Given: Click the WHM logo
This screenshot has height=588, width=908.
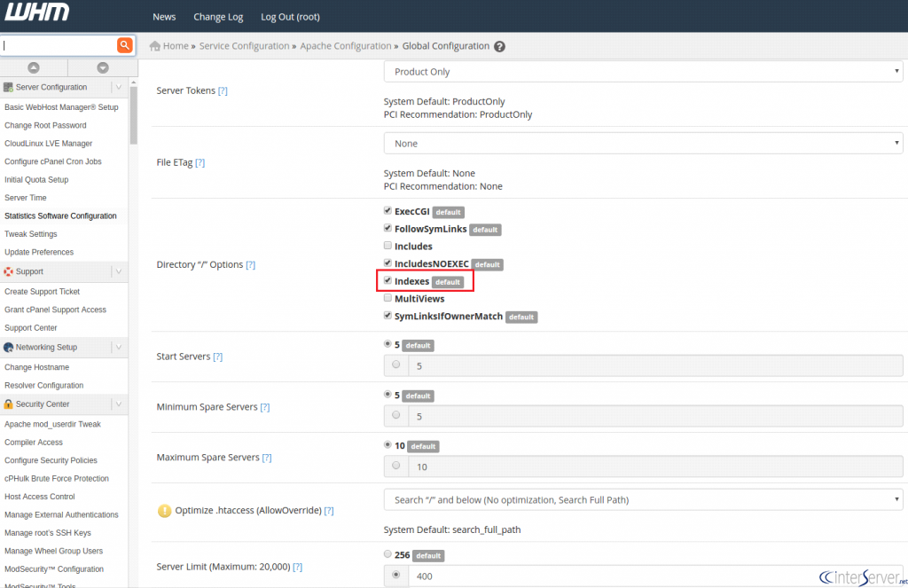Looking at the screenshot, I should point(37,12).
